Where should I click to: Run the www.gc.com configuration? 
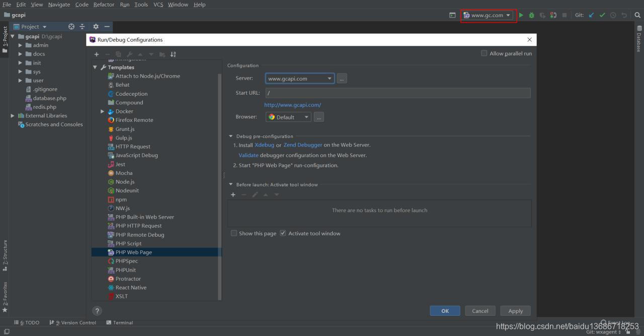[521, 15]
